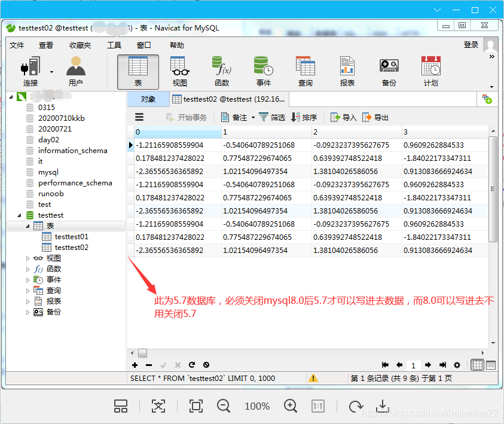The height and width of the screenshot is (424, 504).
Task: Delete the record with the minus icon
Action: [x=149, y=365]
